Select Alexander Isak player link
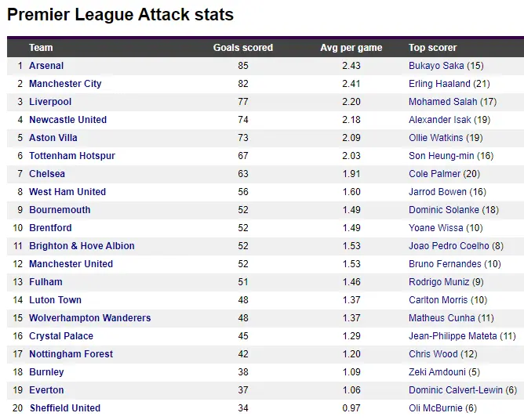The height and width of the screenshot is (420, 524). coord(439,120)
